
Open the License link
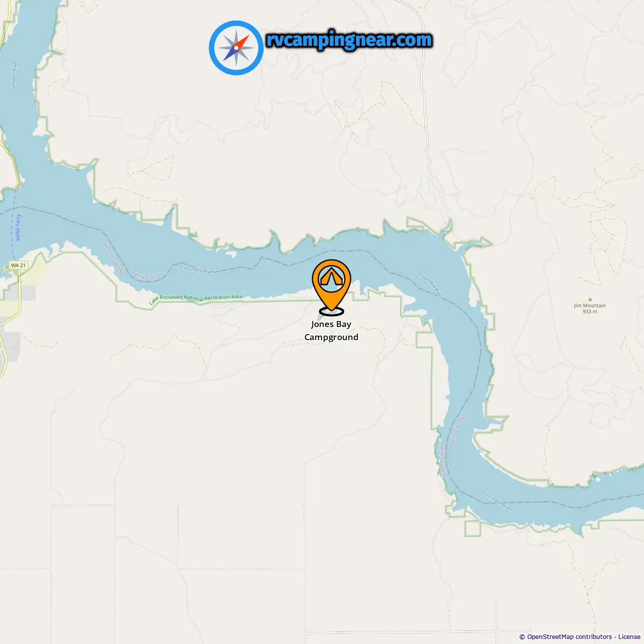click(629, 636)
